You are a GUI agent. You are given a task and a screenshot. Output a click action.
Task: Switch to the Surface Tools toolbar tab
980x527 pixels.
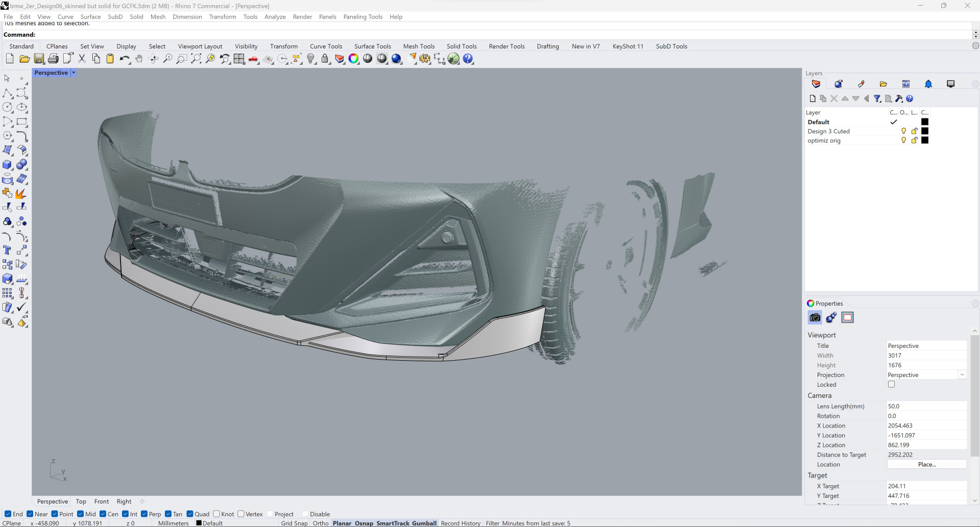click(372, 46)
